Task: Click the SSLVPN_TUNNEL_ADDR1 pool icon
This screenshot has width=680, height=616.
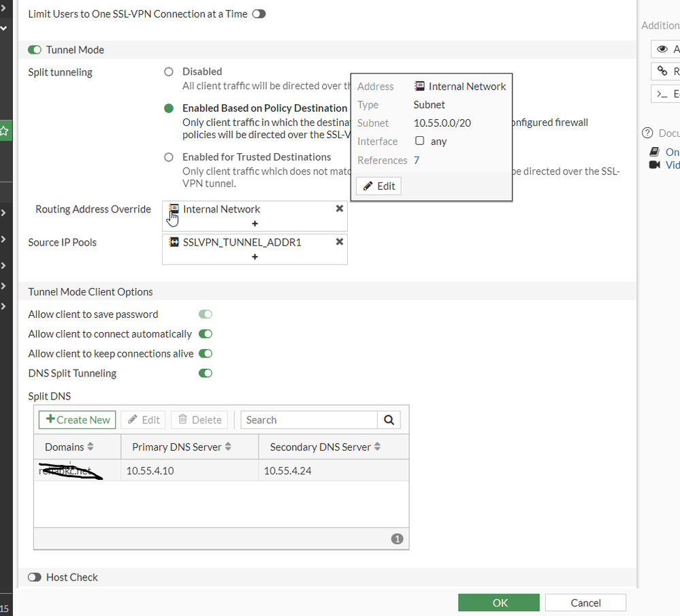Action: (x=174, y=242)
